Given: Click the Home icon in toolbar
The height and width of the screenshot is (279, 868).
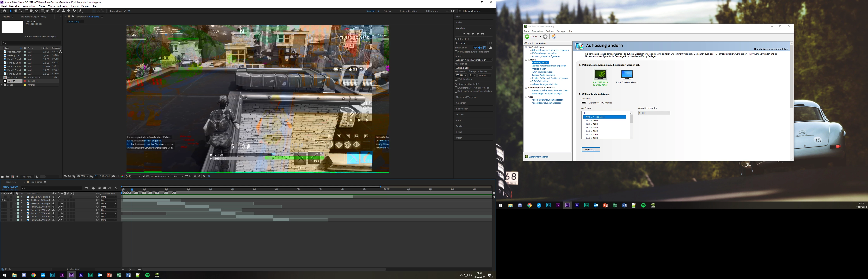Looking at the screenshot, I should [5, 11].
